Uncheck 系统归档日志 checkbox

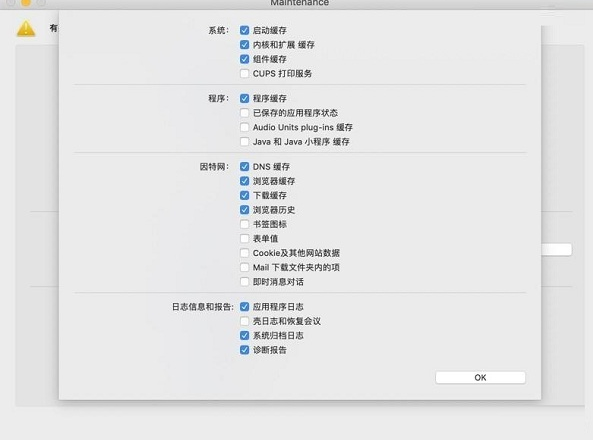point(244,335)
